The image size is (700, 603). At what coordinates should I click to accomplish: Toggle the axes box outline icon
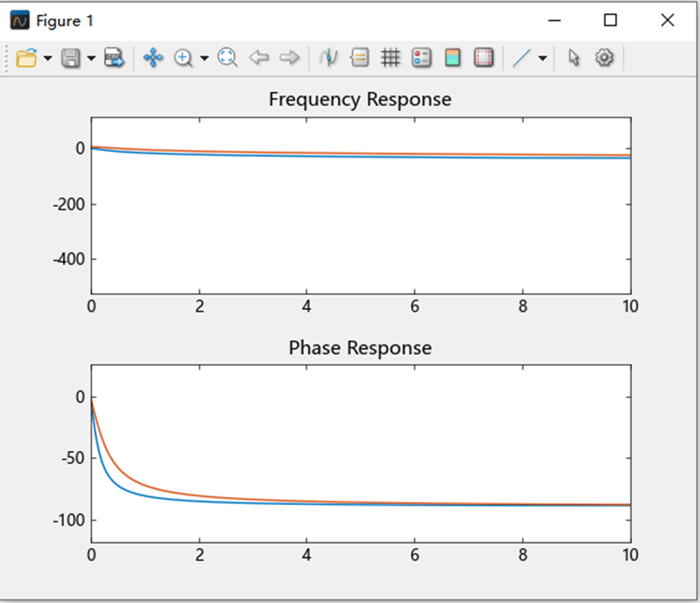[483, 57]
